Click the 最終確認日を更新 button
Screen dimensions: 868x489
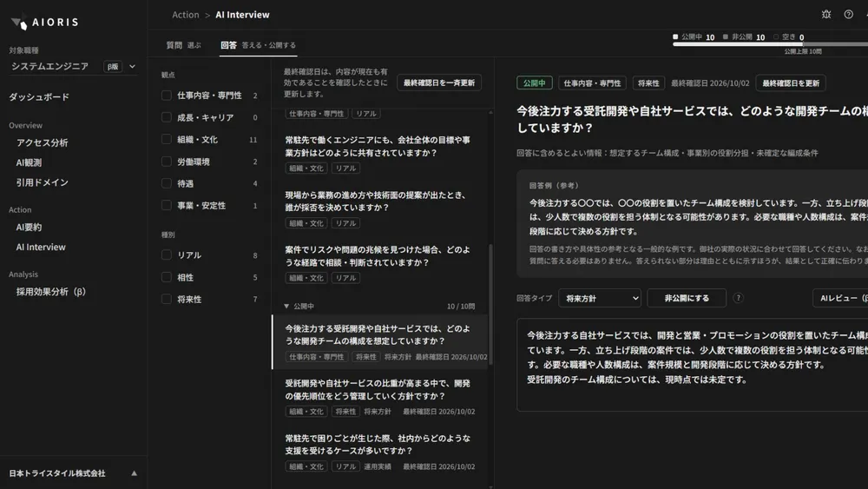pyautogui.click(x=791, y=83)
